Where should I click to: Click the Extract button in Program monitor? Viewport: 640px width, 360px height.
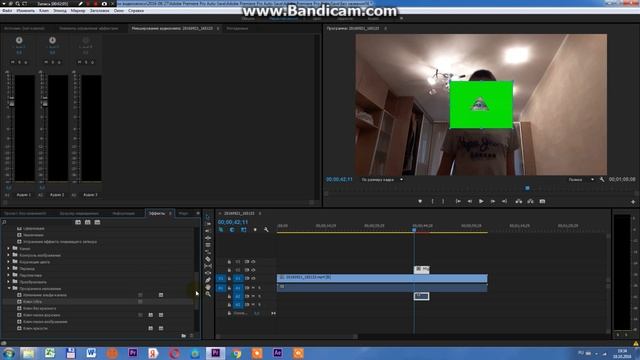530,201
